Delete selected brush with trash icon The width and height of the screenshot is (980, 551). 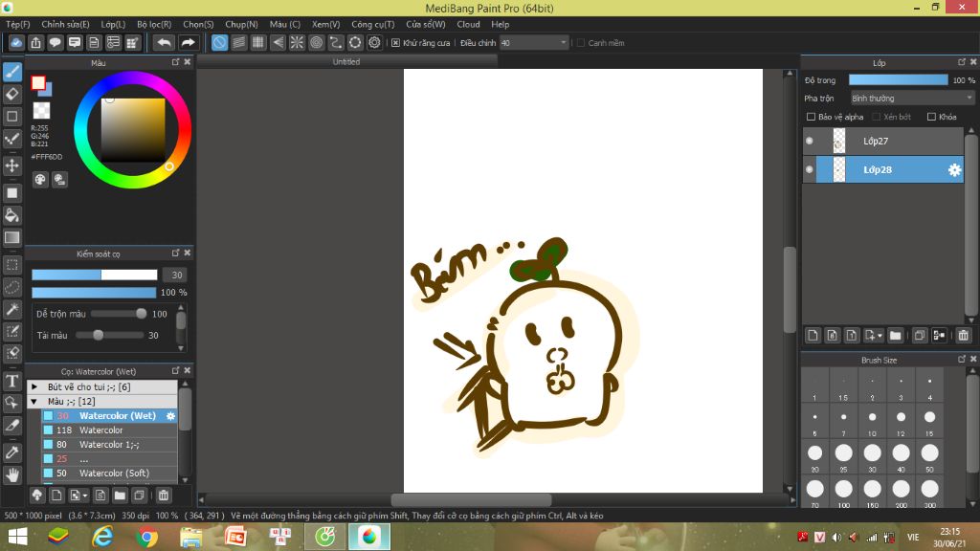click(x=163, y=496)
